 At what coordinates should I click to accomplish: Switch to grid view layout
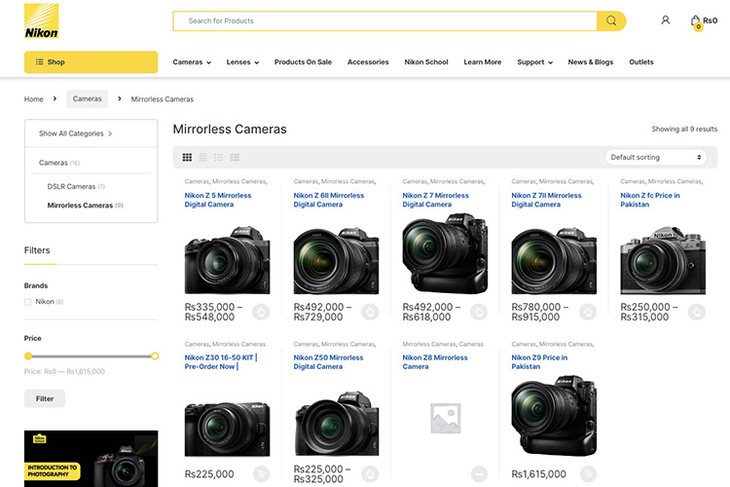(187, 157)
